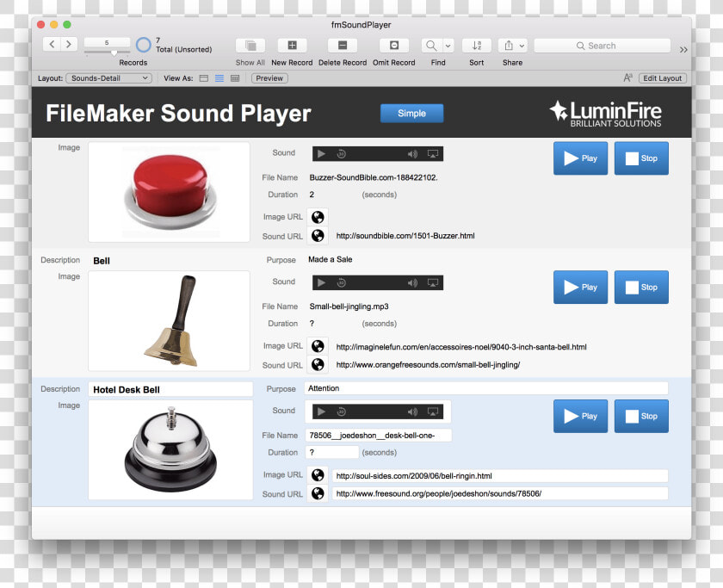Open Hotel Desk Bell Sound URL globe
The height and width of the screenshot is (588, 723).
(x=318, y=493)
